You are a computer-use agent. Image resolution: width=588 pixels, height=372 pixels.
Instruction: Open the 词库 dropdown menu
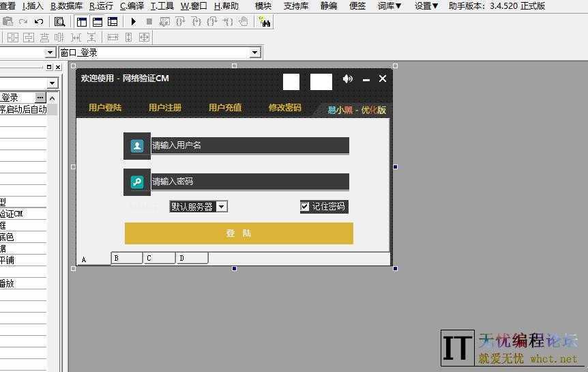[x=389, y=6]
